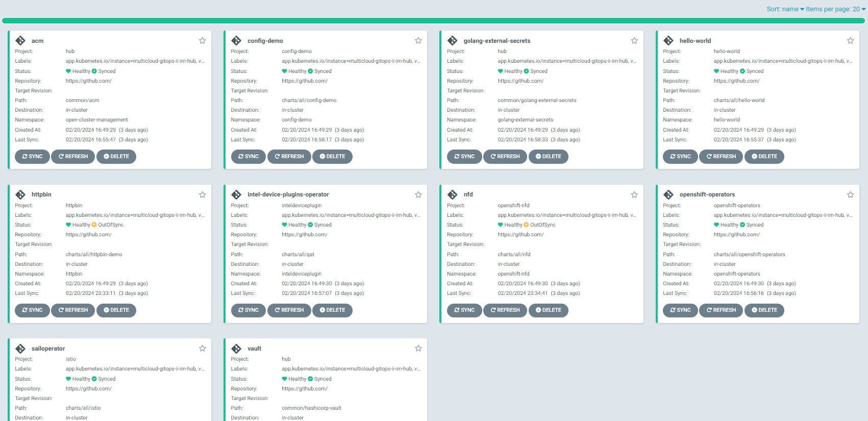Sync the golang-external-secrets application
This screenshot has width=868, height=421.
tap(464, 157)
